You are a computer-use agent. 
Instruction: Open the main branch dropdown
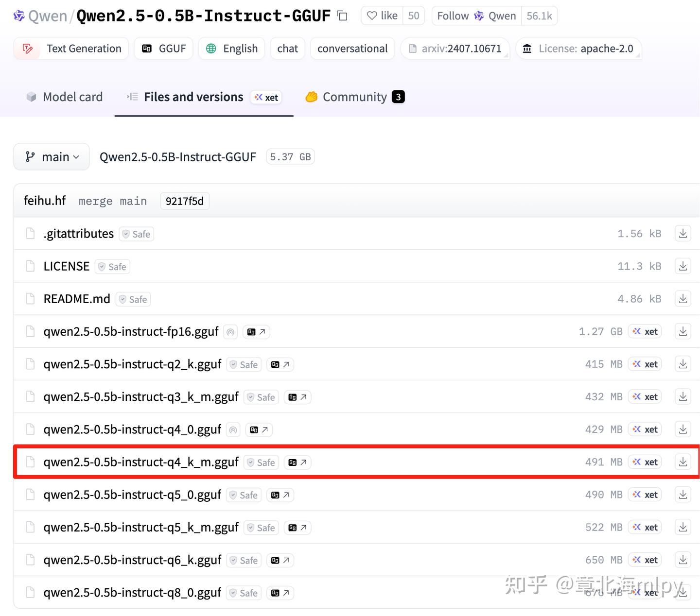tap(52, 157)
